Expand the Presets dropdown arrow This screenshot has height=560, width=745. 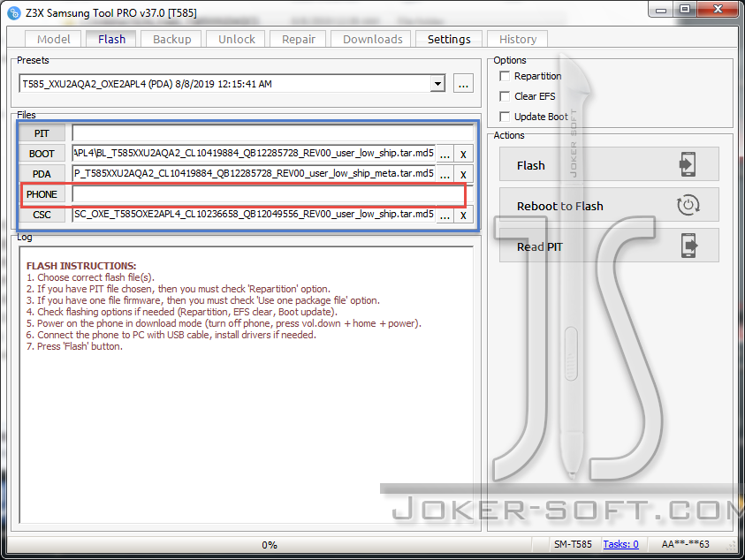tap(437, 84)
